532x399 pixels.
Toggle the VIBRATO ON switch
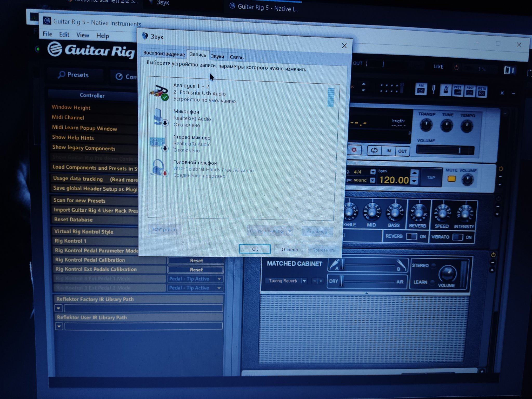point(457,237)
